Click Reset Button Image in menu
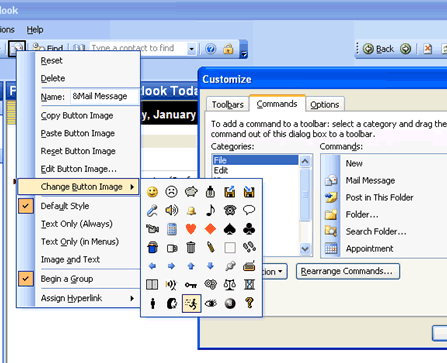The width and height of the screenshot is (447, 363). tap(78, 151)
